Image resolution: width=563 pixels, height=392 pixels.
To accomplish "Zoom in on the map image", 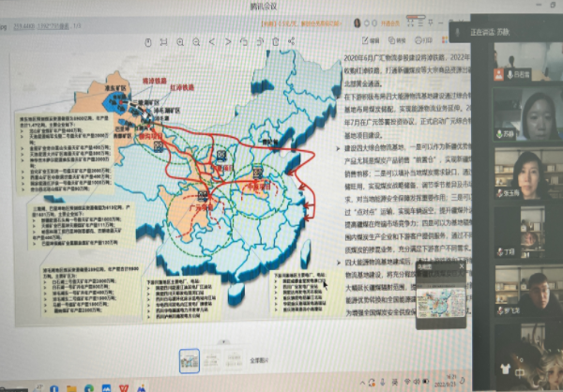I will coord(180,42).
